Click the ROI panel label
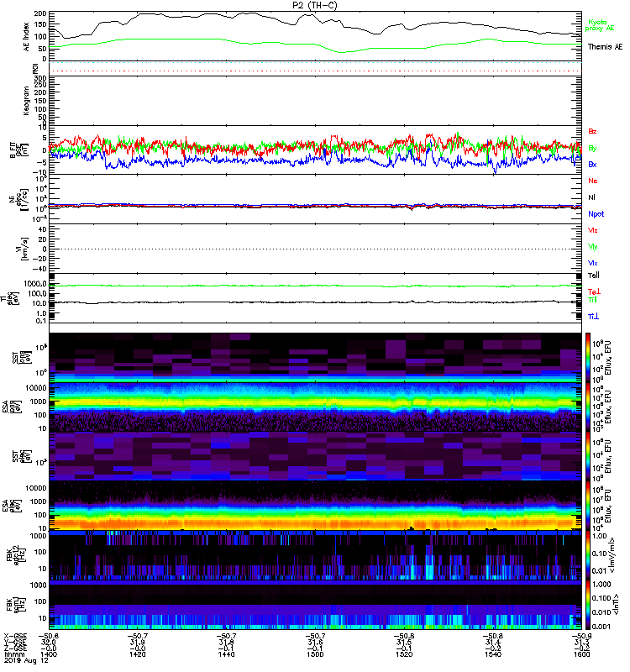 [x=36, y=68]
